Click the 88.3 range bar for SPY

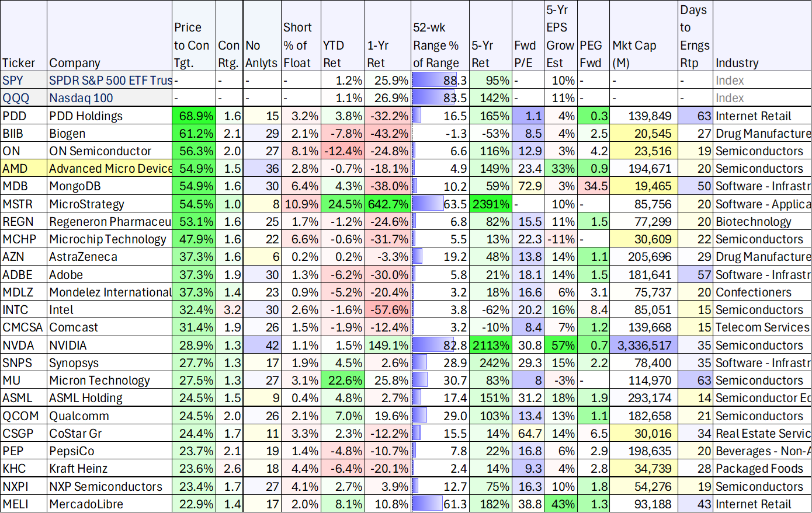440,81
